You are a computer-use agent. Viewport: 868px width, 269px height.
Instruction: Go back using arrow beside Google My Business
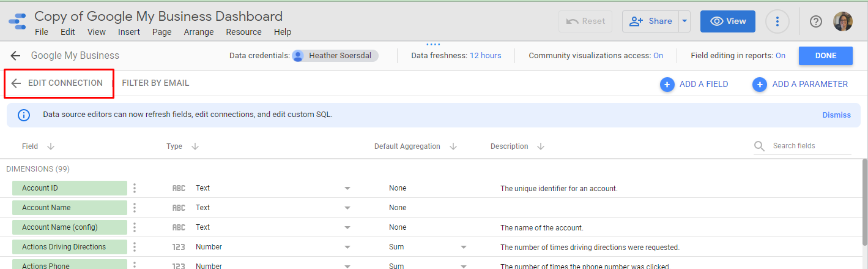coord(15,56)
